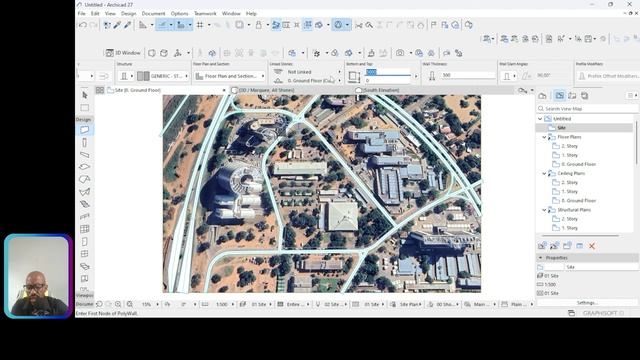The width and height of the screenshot is (640, 360).
Task: Select the Shell tool in the toolbox
Action: pos(84,191)
